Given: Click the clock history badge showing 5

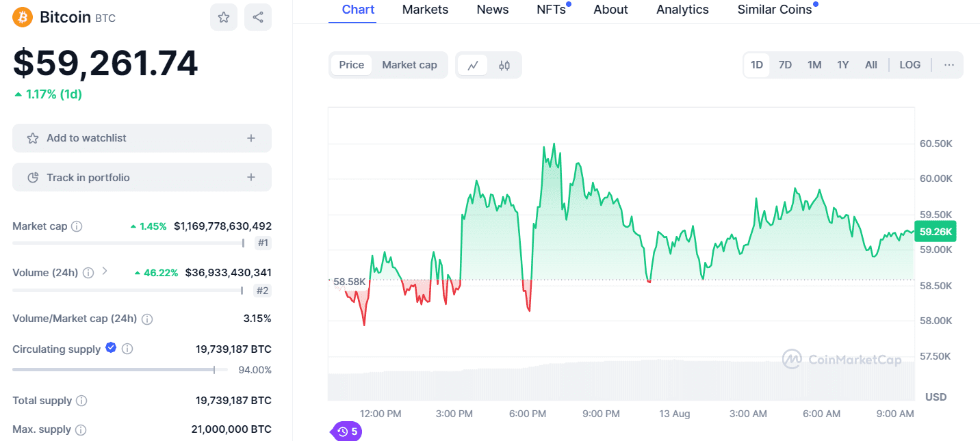Looking at the screenshot, I should coord(346,431).
